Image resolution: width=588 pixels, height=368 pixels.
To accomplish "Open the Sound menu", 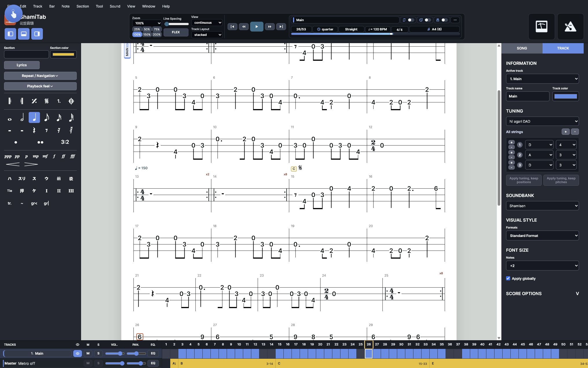I will pyautogui.click(x=115, y=6).
